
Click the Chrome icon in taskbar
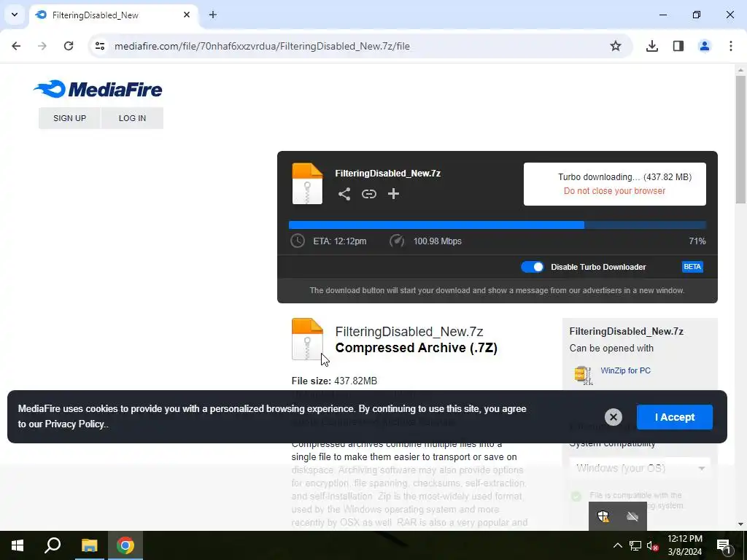[x=125, y=545]
